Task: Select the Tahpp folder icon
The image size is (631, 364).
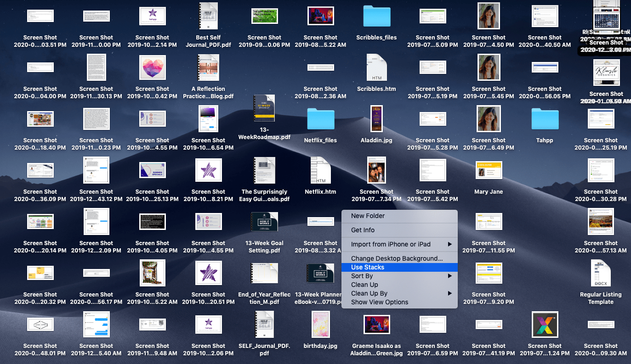Action: (x=545, y=119)
